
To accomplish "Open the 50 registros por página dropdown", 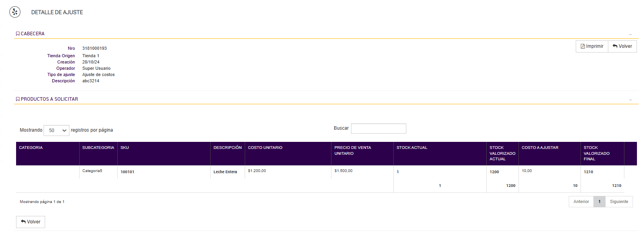I will [x=56, y=130].
